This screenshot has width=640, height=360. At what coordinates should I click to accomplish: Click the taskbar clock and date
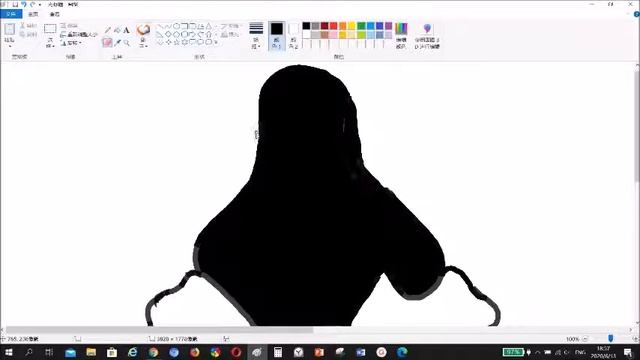pyautogui.click(x=603, y=352)
